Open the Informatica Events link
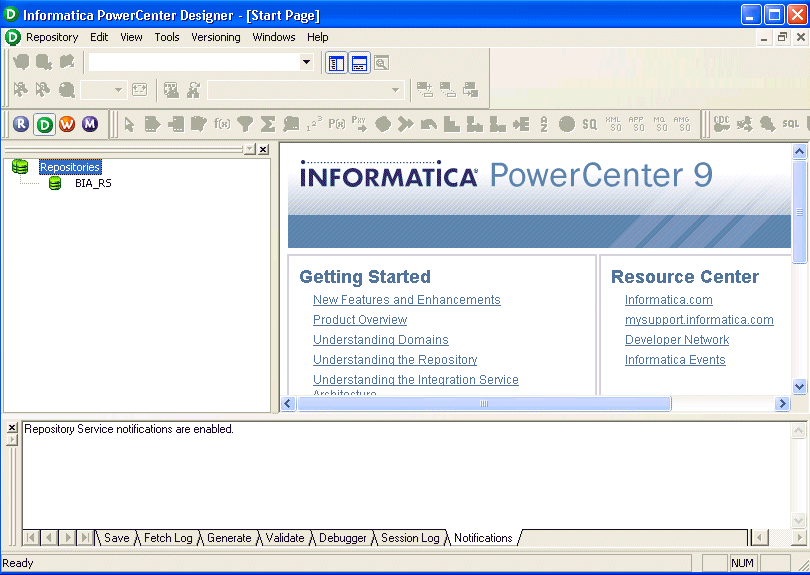 [x=675, y=360]
